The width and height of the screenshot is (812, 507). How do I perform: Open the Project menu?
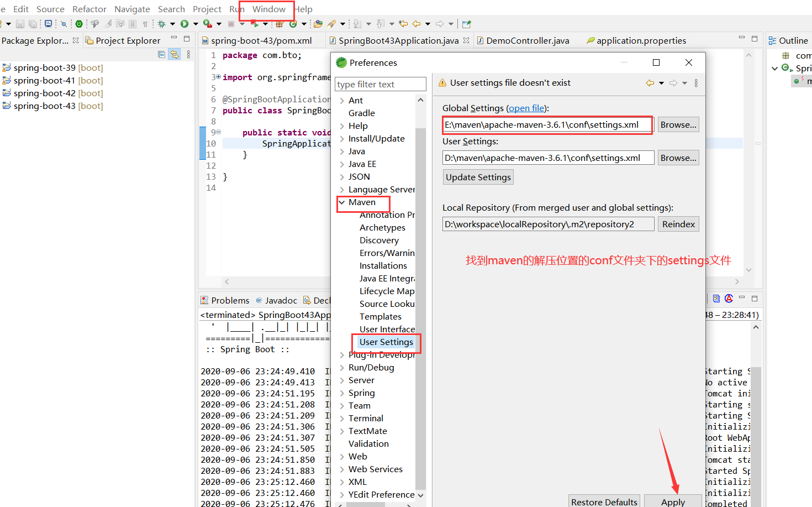pos(207,9)
